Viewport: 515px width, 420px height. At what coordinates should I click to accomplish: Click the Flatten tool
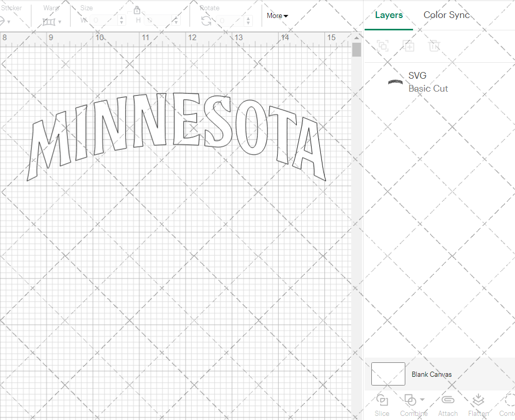pyautogui.click(x=478, y=406)
